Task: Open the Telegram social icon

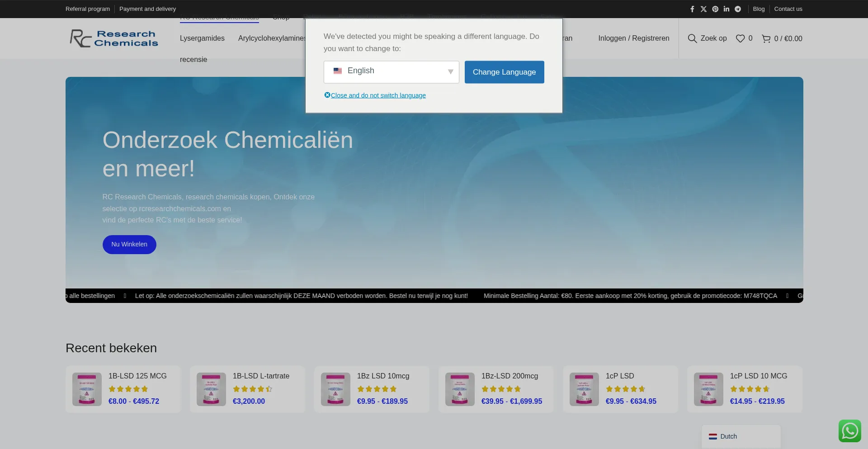Action: click(738, 9)
